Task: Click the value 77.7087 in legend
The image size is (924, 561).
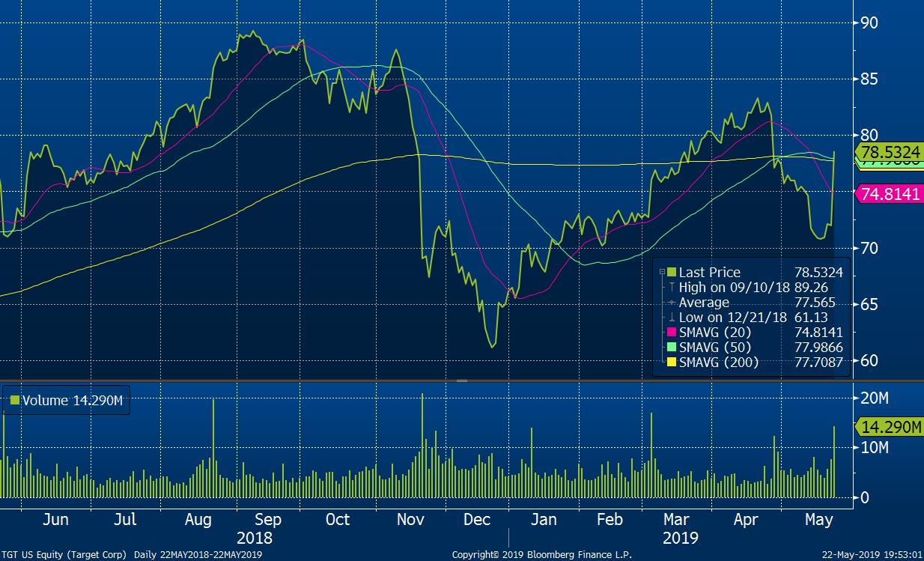Action: point(818,363)
